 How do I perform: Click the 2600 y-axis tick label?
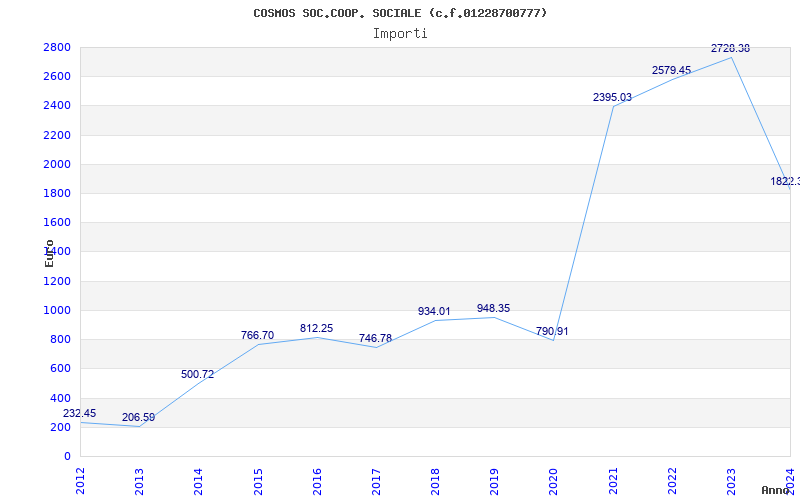click(57, 77)
